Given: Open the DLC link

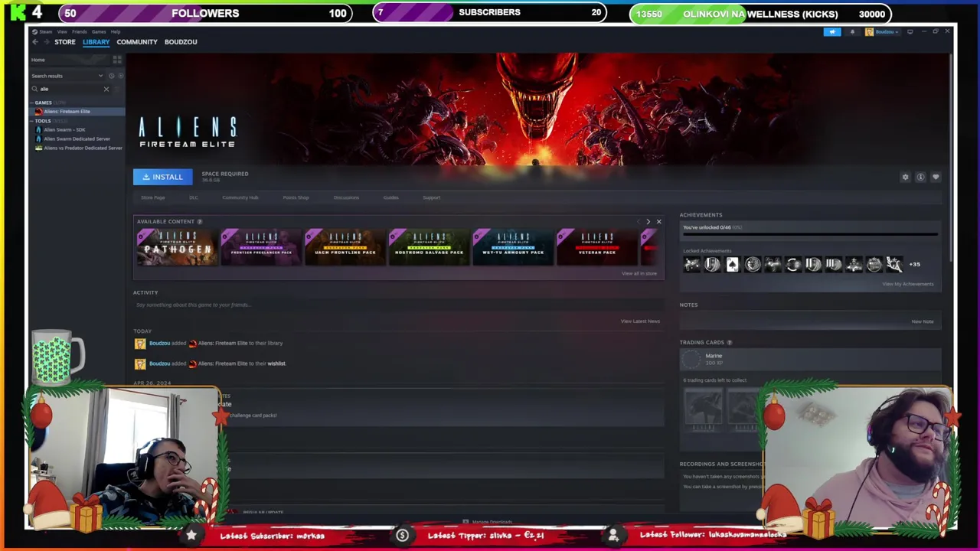Looking at the screenshot, I should [x=194, y=197].
